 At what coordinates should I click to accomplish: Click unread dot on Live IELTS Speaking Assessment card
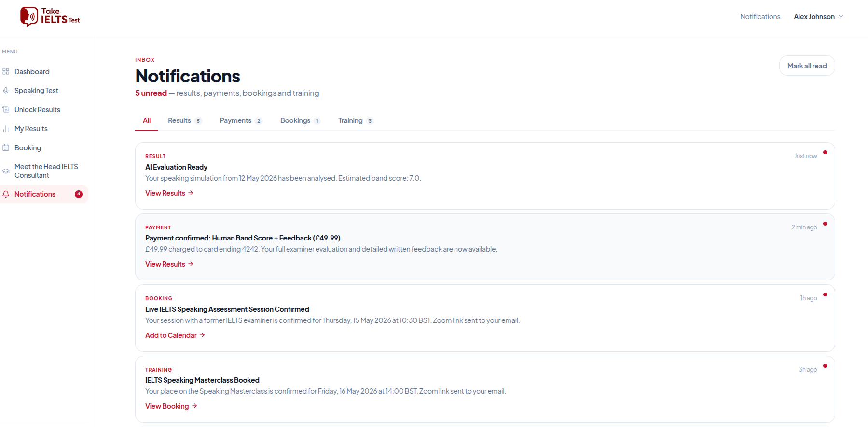click(x=825, y=294)
